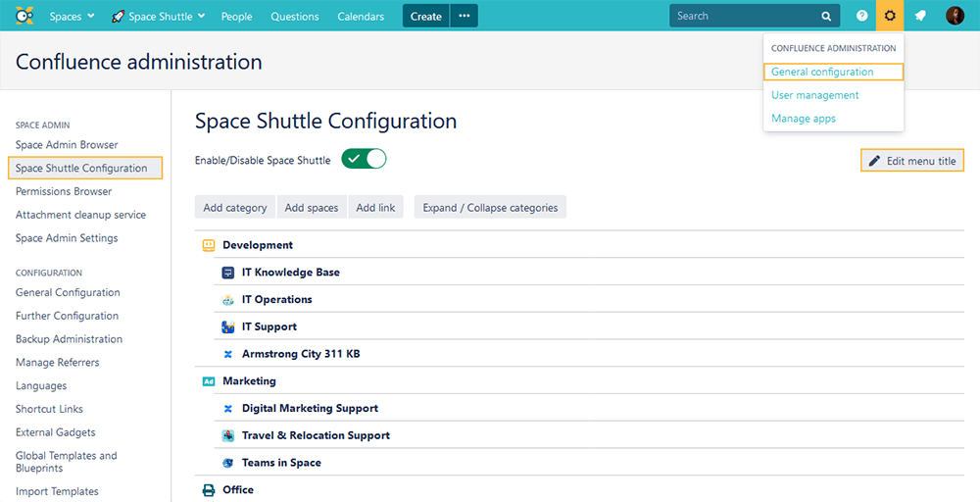
Task: Click the three-dots more create button
Action: coord(464,16)
